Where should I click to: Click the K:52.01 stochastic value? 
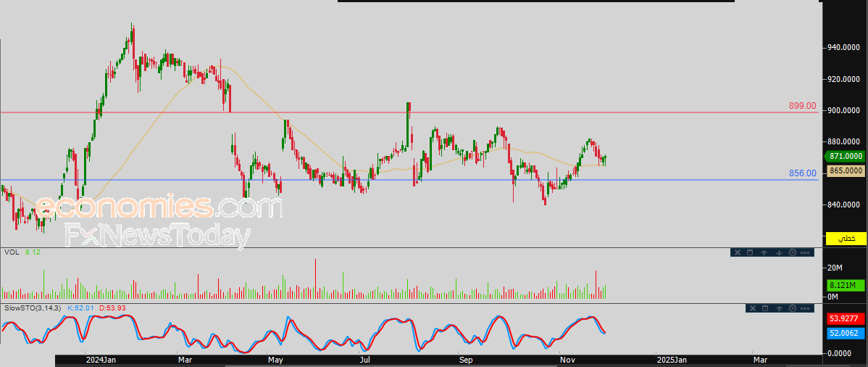[x=82, y=307]
